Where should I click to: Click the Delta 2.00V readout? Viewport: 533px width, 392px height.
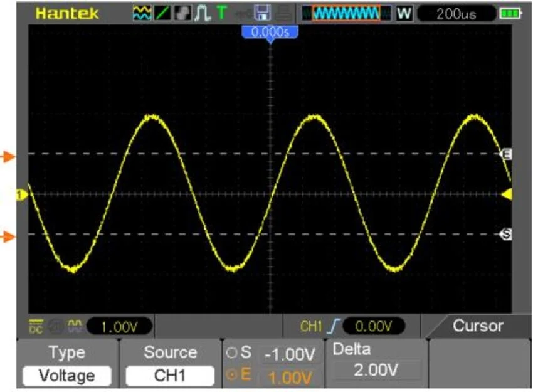(x=375, y=370)
